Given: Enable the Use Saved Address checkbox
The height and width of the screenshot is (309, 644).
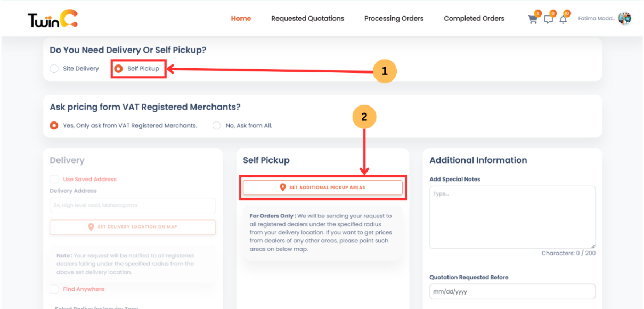Looking at the screenshot, I should coord(53,180).
